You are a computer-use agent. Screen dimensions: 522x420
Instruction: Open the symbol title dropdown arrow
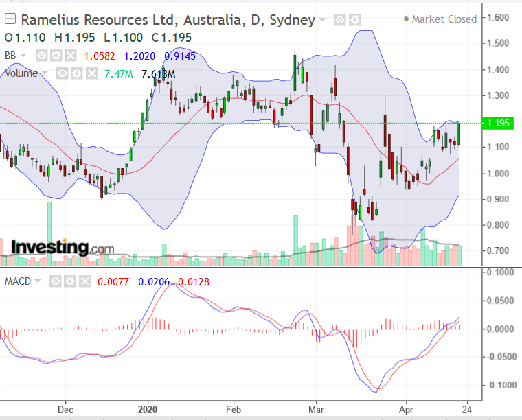tap(322, 19)
